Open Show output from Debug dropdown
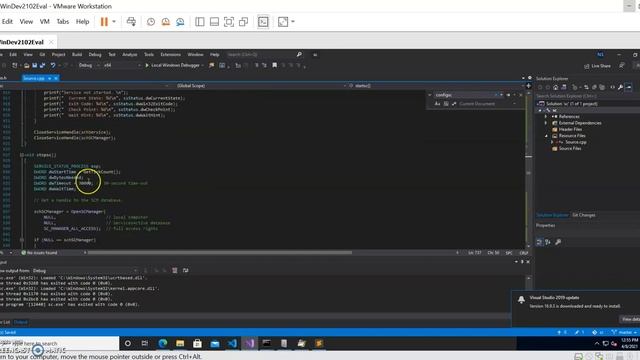 pos(85,271)
